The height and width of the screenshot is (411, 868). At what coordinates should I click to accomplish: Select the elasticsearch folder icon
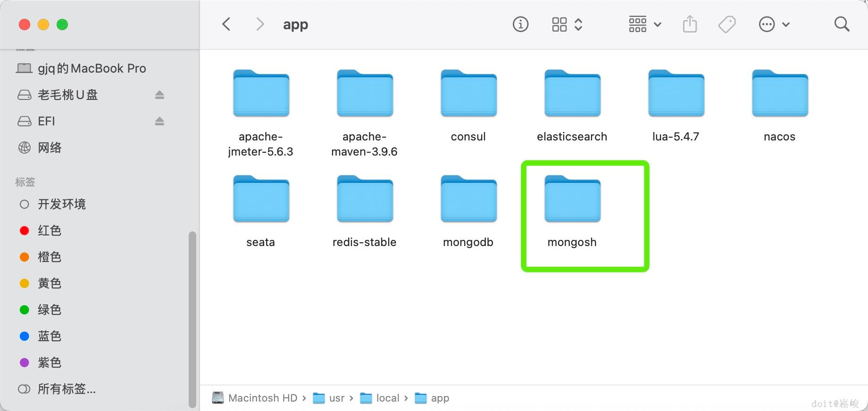pyautogui.click(x=572, y=93)
